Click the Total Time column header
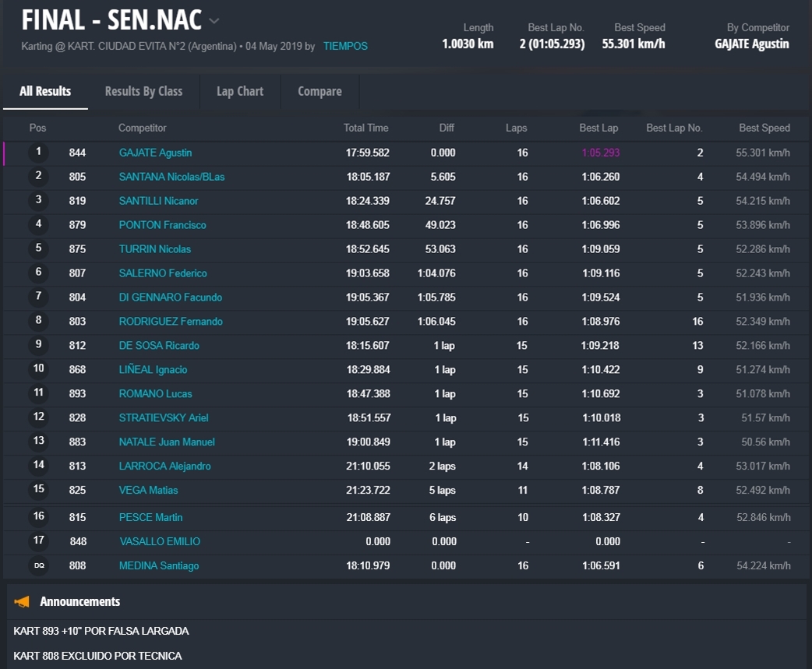812x669 pixels. 365,128
